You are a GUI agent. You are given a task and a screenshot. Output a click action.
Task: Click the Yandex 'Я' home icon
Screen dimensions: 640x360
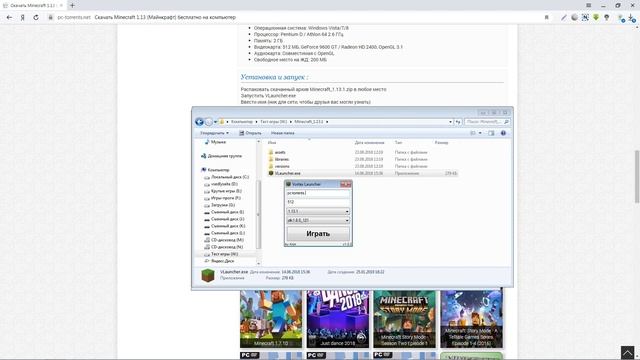[x=23, y=18]
